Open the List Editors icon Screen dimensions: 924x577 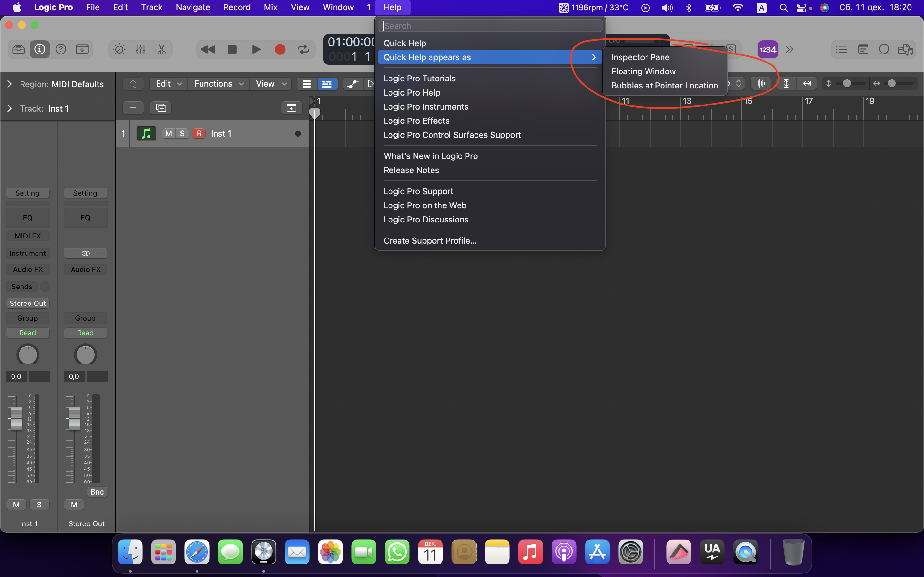[x=841, y=49]
